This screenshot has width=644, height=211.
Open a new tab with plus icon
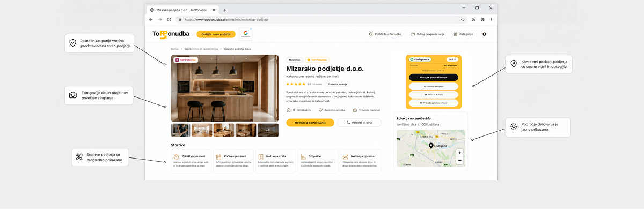(x=225, y=10)
